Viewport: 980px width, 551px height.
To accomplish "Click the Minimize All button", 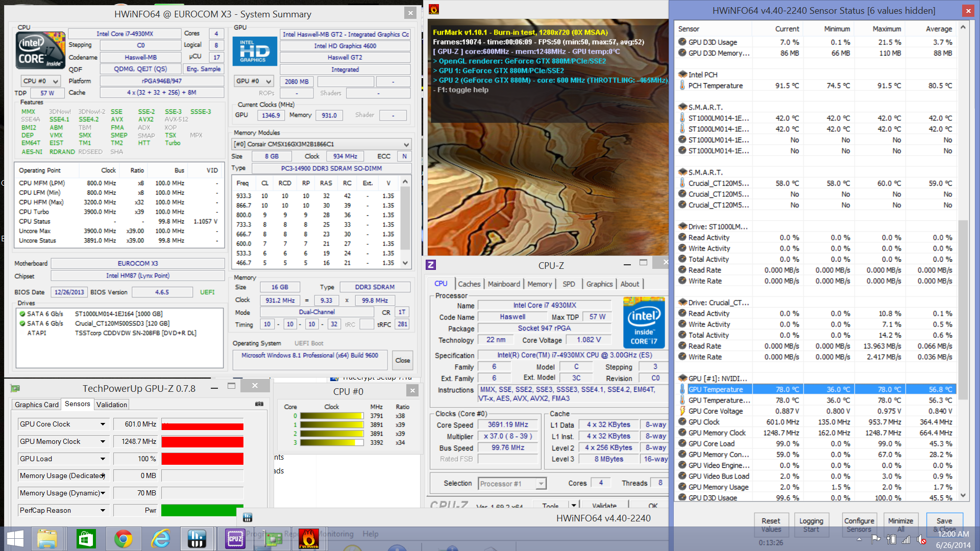I will tap(900, 524).
